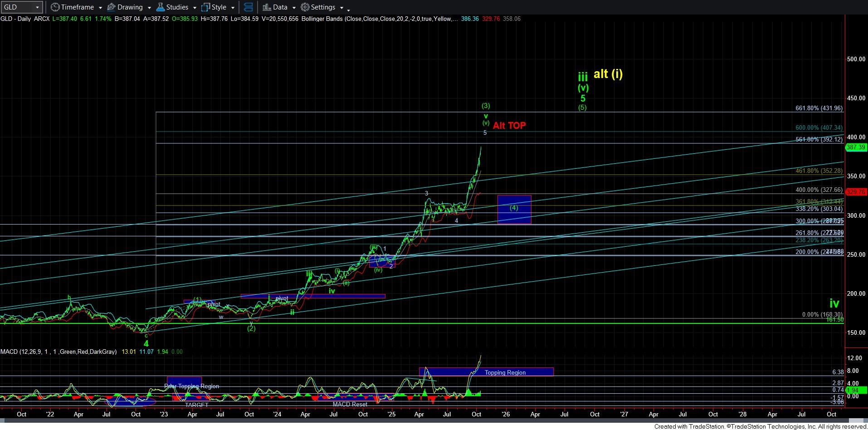
Task: Click the Topping Region box in MACD pane
Action: (x=505, y=372)
